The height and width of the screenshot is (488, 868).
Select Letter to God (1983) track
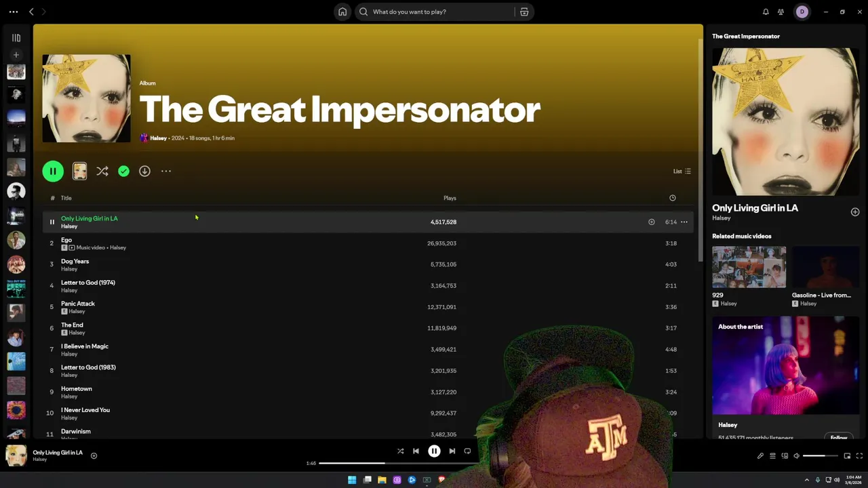tap(88, 367)
